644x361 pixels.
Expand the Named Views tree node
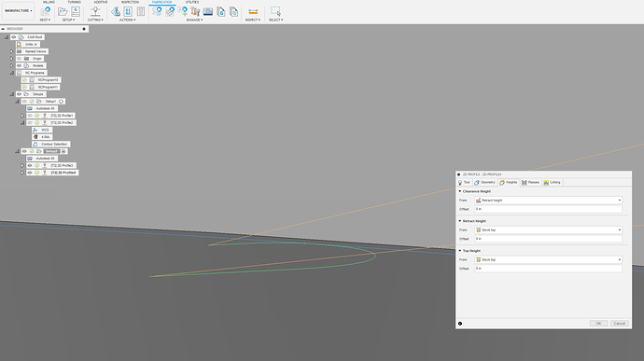[12, 51]
